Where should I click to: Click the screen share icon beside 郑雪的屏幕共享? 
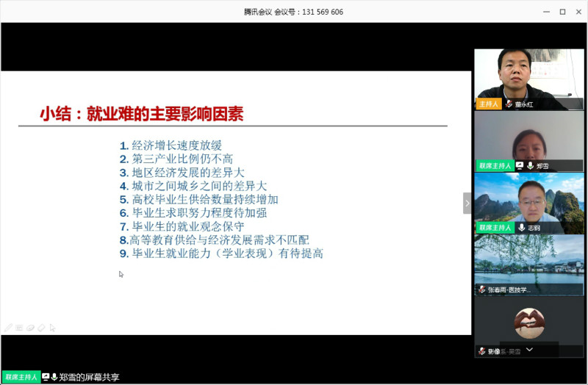point(46,376)
